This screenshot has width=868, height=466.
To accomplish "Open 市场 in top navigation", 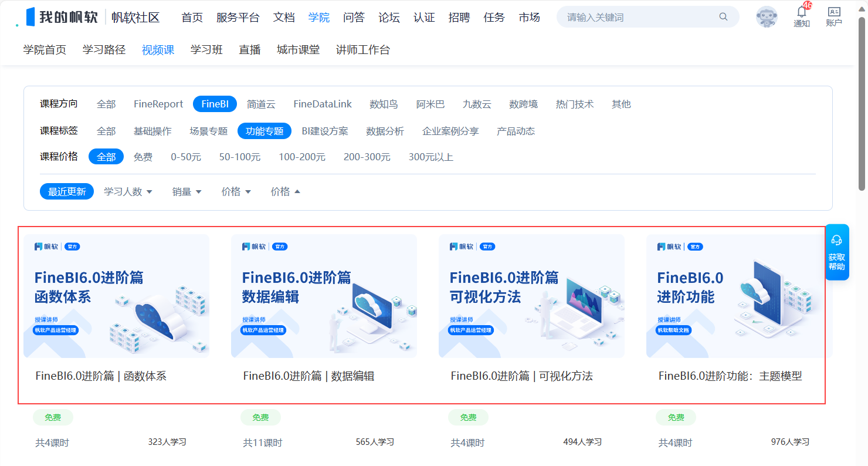I will (529, 18).
